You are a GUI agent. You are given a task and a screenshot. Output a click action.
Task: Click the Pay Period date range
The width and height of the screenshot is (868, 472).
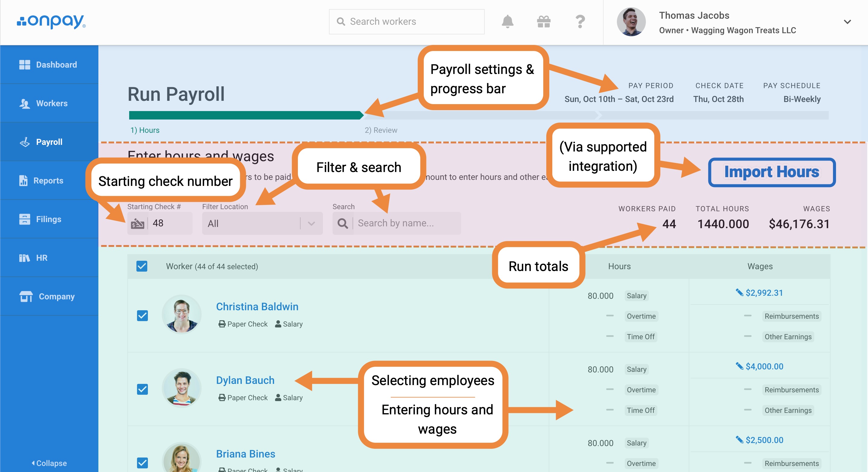pyautogui.click(x=619, y=99)
